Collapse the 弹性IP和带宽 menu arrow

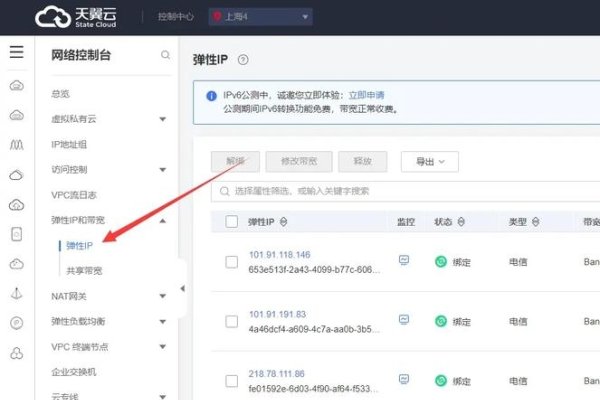coord(163,220)
